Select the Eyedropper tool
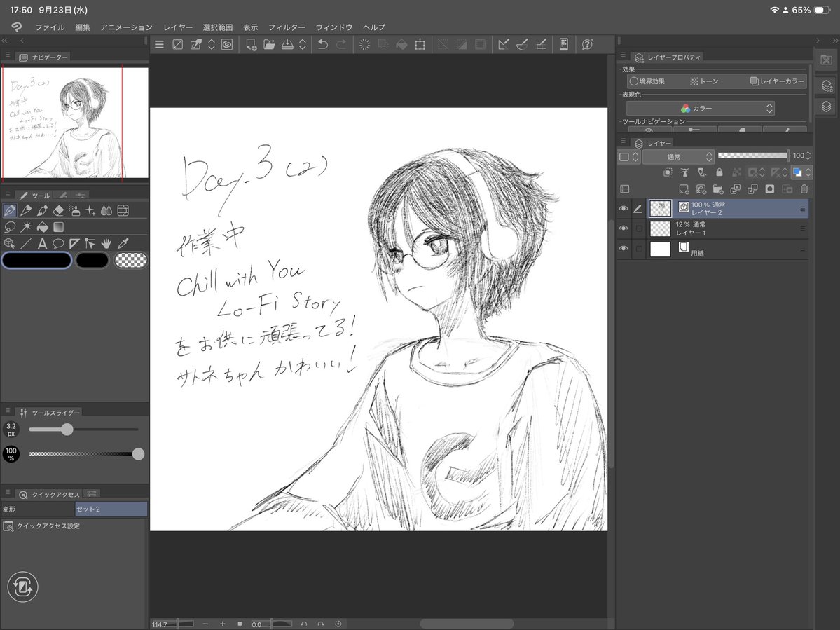This screenshot has width=840, height=630. [x=123, y=244]
